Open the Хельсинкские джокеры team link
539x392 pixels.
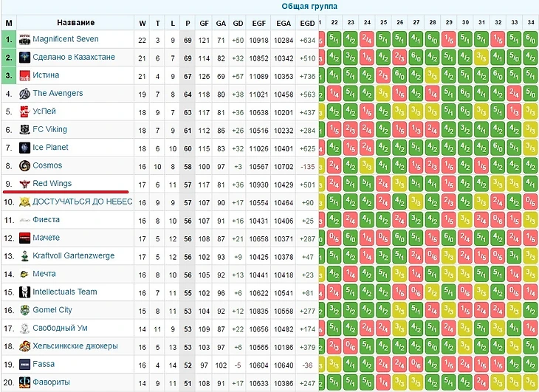(x=75, y=346)
